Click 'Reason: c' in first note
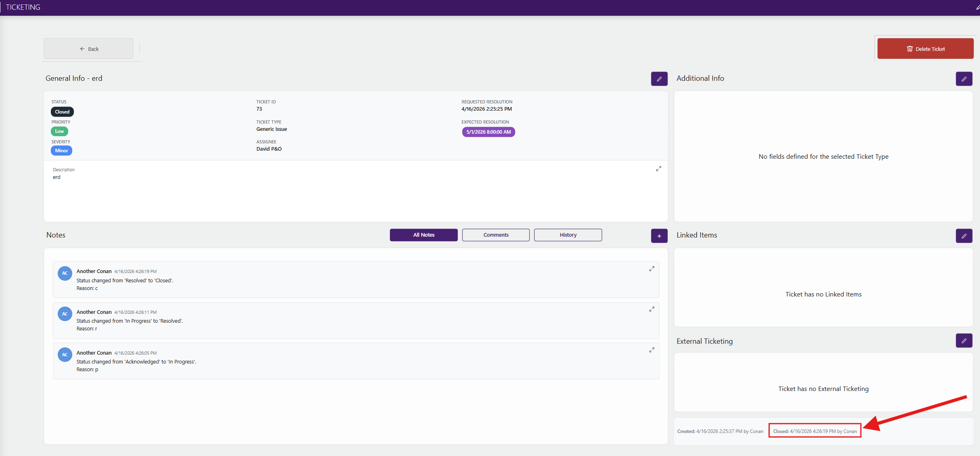980x456 pixels. [87, 288]
